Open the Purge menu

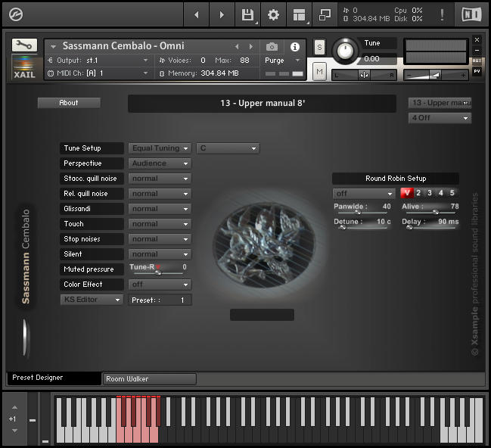[282, 60]
